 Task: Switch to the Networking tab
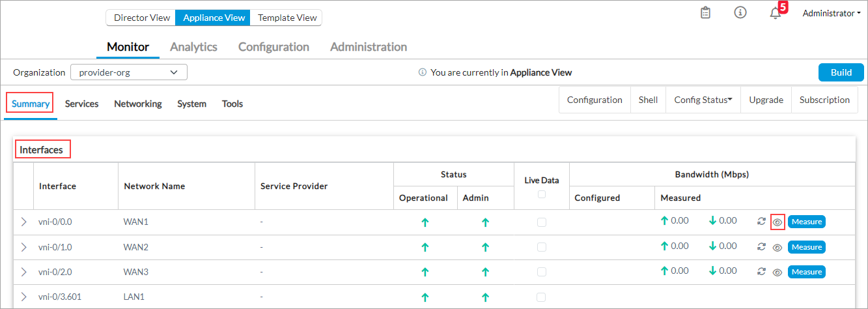[x=137, y=104]
